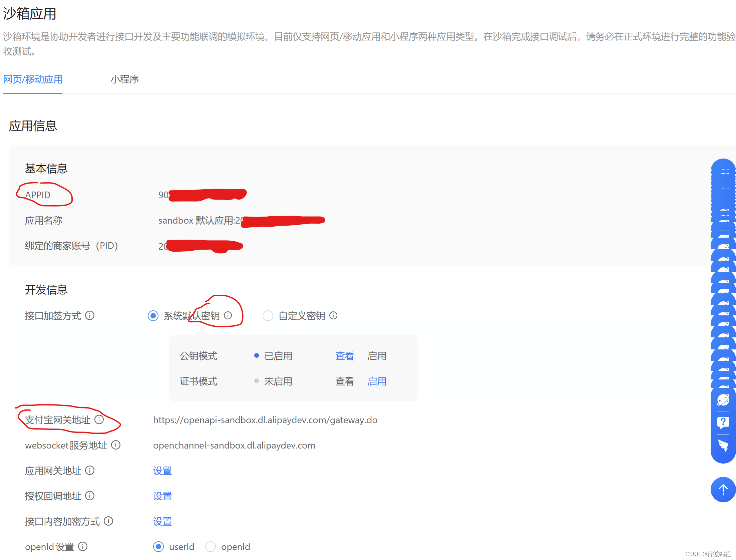The width and height of the screenshot is (736, 560).
Task: Click 设置 link for 应用网关地址
Action: 162,471
